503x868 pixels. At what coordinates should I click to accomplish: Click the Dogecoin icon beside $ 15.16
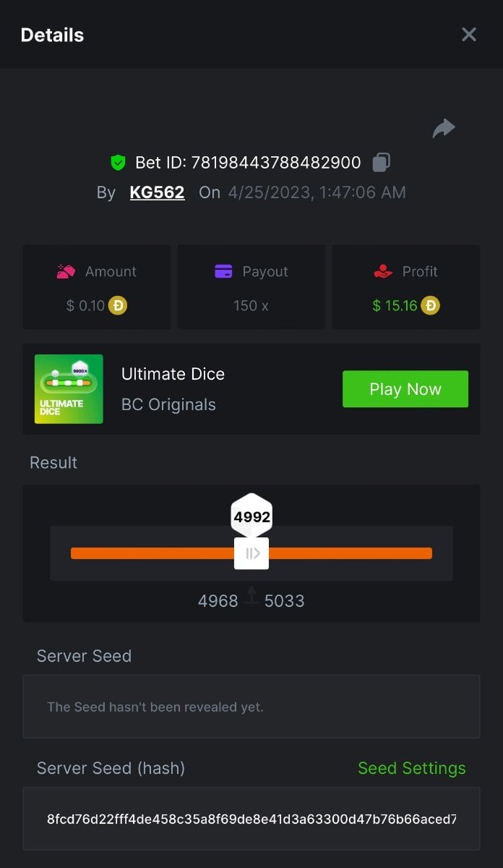pyautogui.click(x=430, y=306)
